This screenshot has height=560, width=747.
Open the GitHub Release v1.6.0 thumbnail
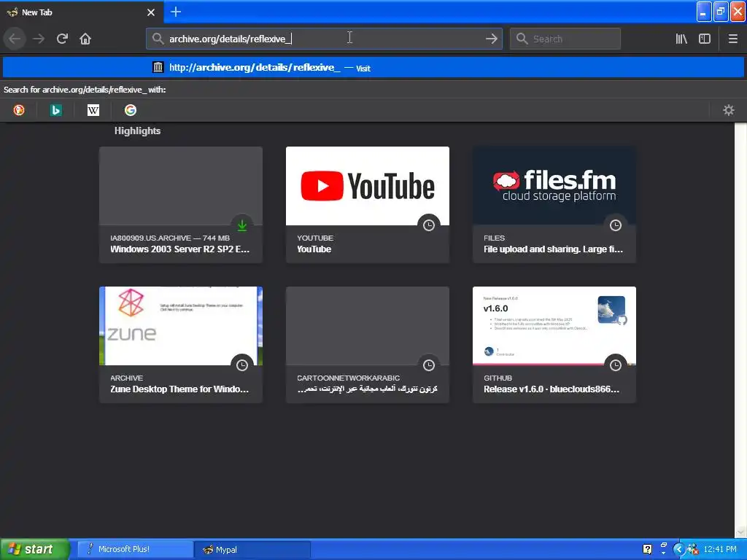[x=554, y=326]
